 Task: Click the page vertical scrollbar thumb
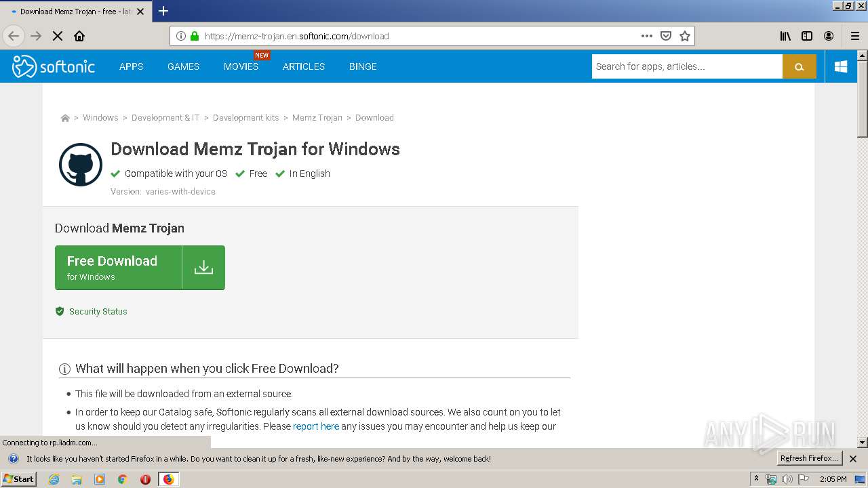click(x=863, y=98)
